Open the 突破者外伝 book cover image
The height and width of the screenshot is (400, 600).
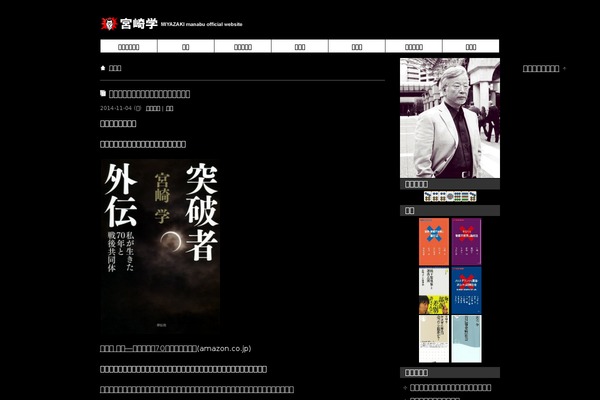click(160, 247)
